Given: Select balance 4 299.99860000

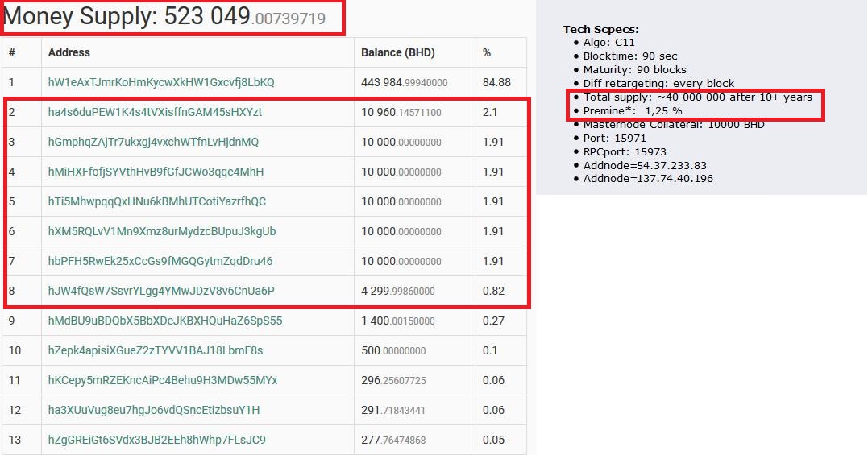Looking at the screenshot, I should [398, 292].
